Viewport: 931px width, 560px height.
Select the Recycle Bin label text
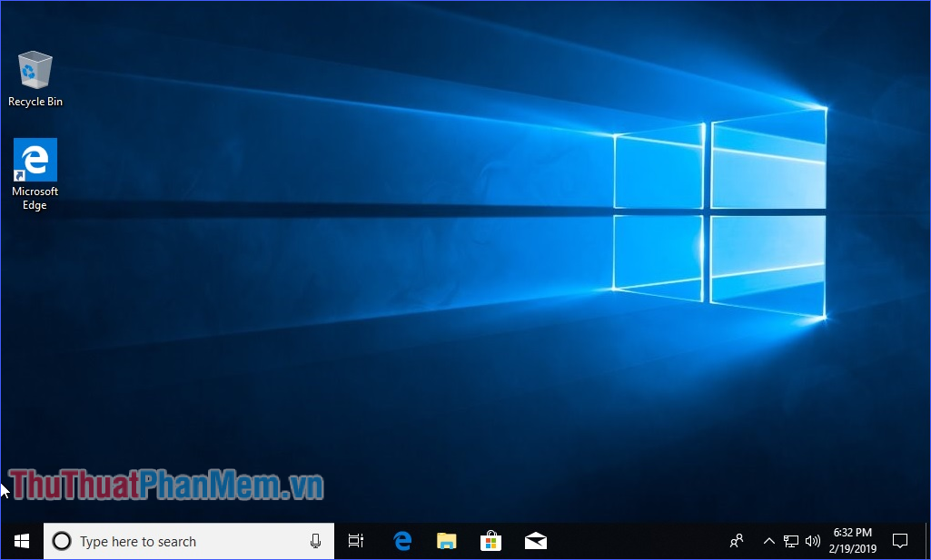pos(35,101)
